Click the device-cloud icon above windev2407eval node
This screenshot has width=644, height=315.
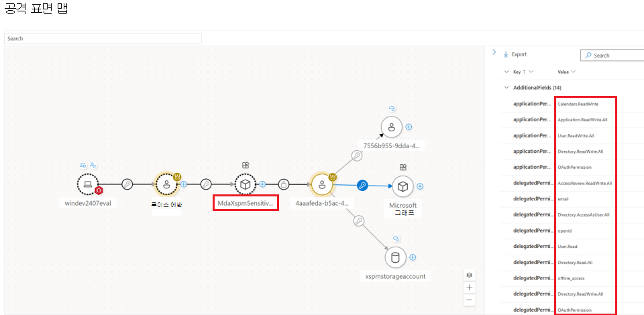coord(83,166)
